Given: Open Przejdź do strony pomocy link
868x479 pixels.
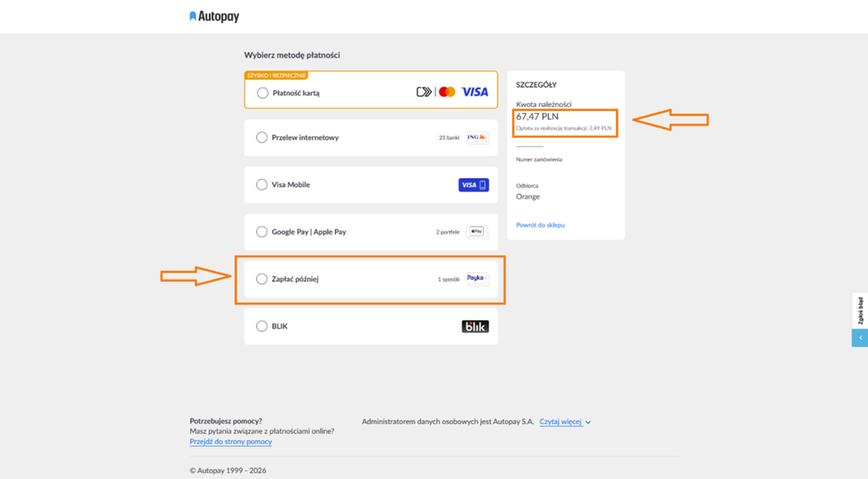Looking at the screenshot, I should click(x=231, y=442).
